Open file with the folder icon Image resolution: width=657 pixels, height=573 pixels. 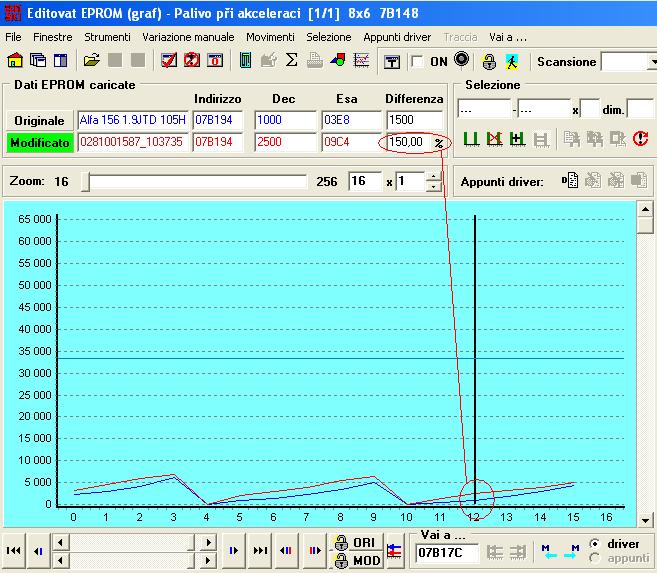(x=91, y=61)
